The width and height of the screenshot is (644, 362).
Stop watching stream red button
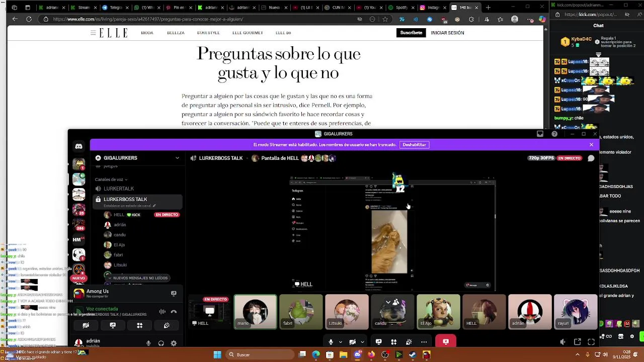tap(446, 342)
